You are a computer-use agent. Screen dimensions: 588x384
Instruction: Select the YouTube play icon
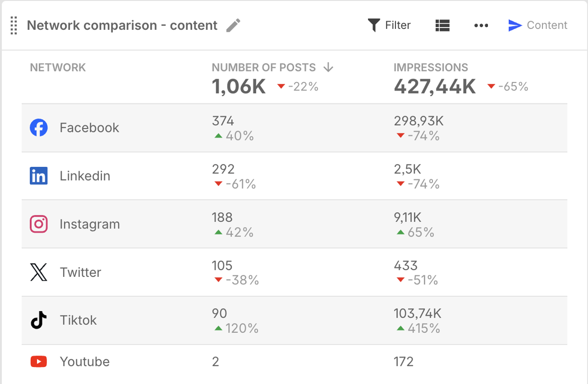(38, 361)
